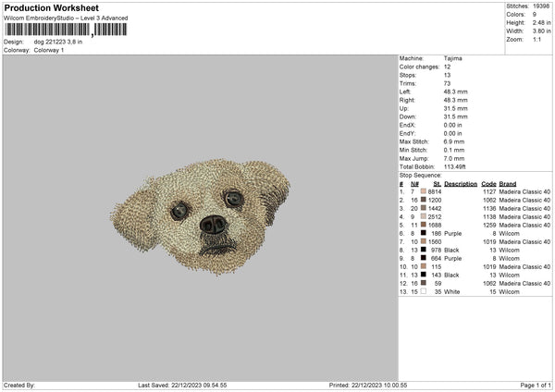Select the color swatch for stop 1

[424, 190]
